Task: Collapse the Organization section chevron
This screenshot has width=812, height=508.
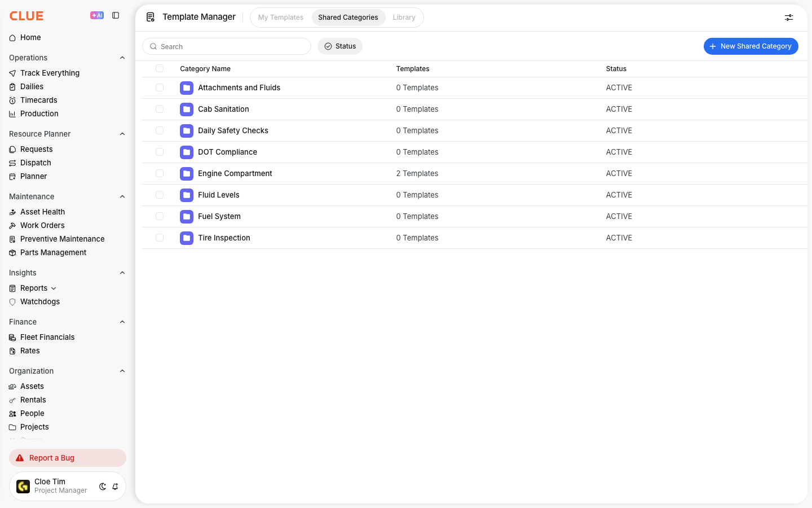Action: (122, 371)
